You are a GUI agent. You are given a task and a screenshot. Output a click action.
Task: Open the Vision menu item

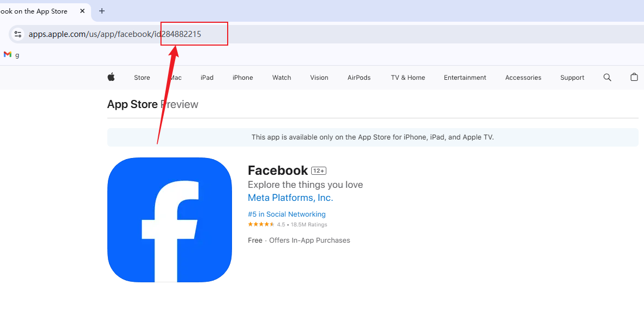tap(319, 78)
